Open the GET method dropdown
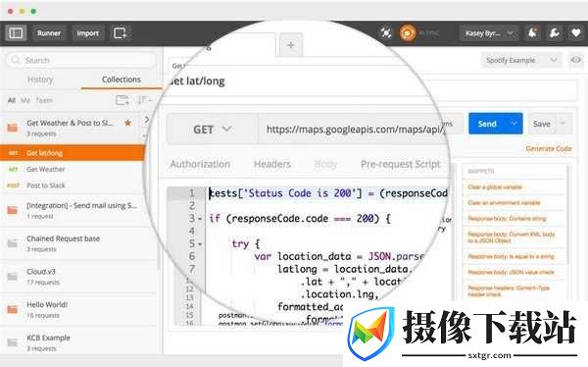The image size is (588, 367). (213, 130)
